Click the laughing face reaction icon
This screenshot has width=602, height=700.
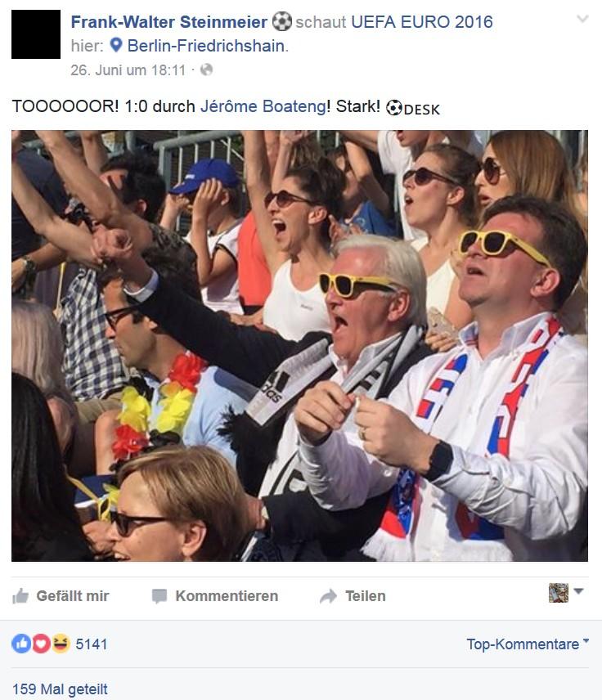pos(61,644)
